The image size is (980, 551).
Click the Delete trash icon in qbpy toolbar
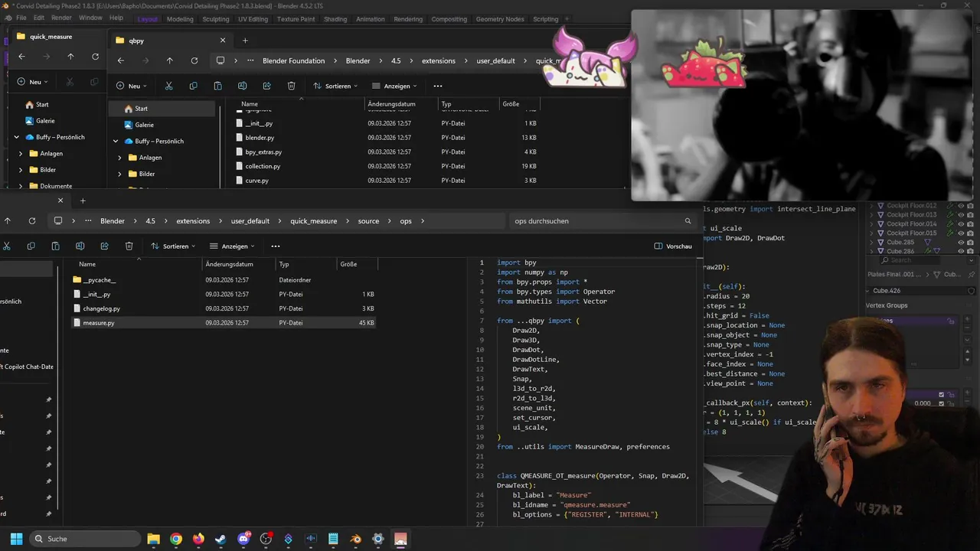coord(291,86)
